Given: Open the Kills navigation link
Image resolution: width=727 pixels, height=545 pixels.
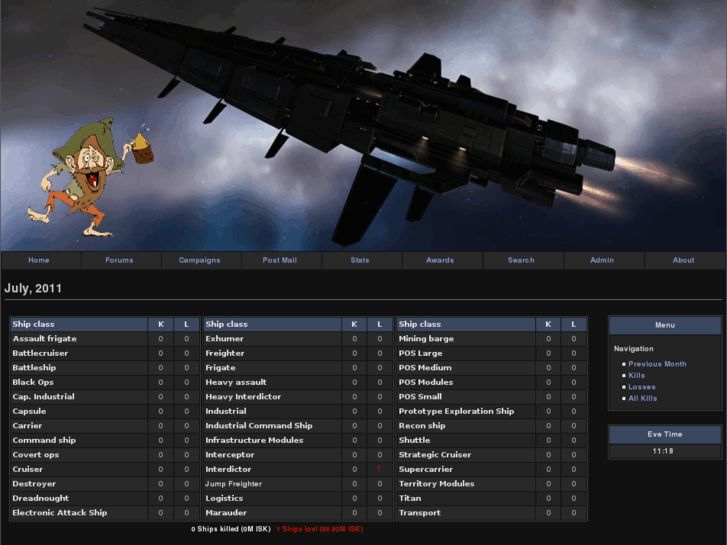Looking at the screenshot, I should (637, 375).
